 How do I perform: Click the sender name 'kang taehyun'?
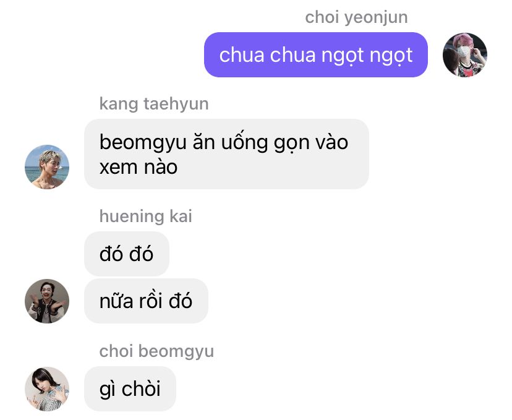pos(154,104)
